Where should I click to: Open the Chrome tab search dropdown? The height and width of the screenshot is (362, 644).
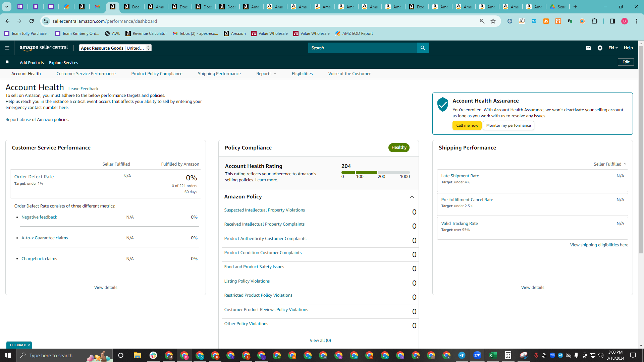[x=7, y=7]
